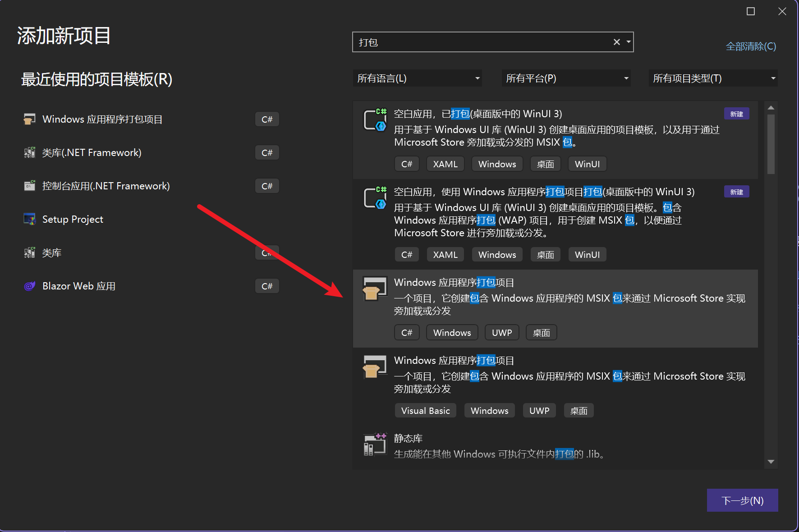
Task: Click the 类库 recent template icon
Action: pyautogui.click(x=29, y=253)
